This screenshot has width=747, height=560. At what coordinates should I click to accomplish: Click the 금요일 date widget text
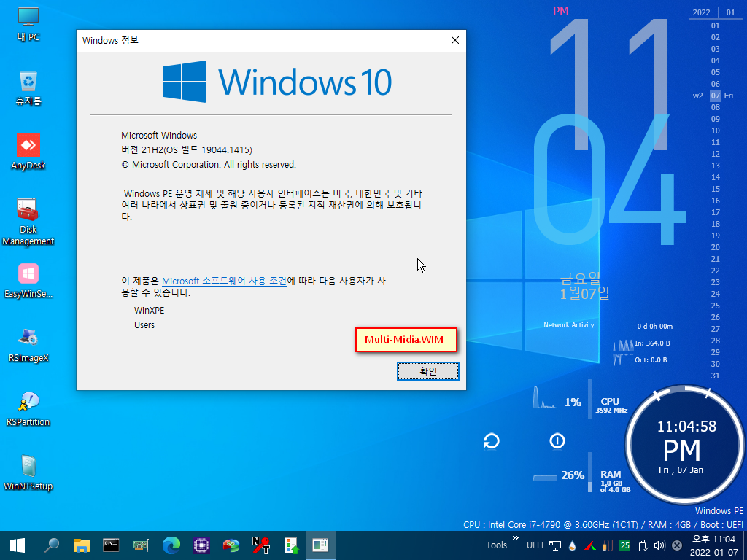(580, 278)
